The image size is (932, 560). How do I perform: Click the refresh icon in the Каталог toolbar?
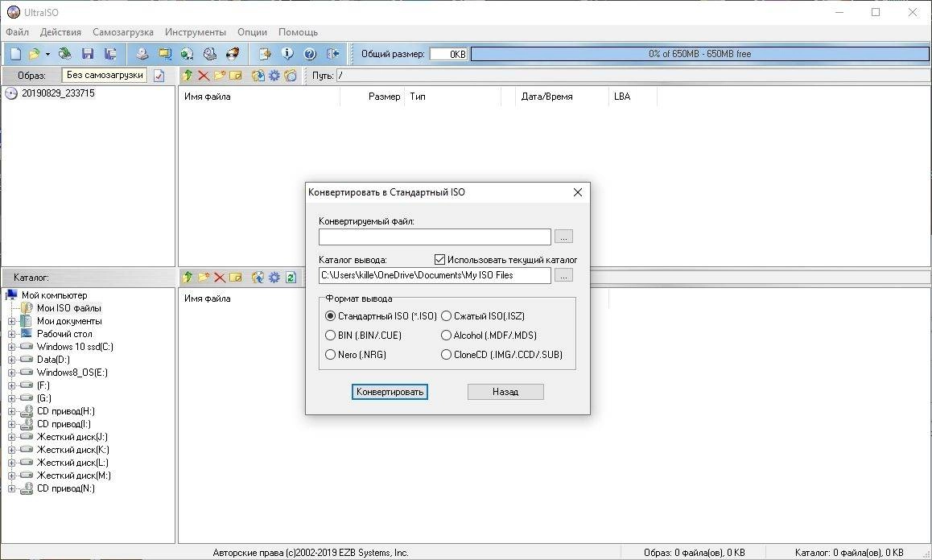click(x=291, y=277)
